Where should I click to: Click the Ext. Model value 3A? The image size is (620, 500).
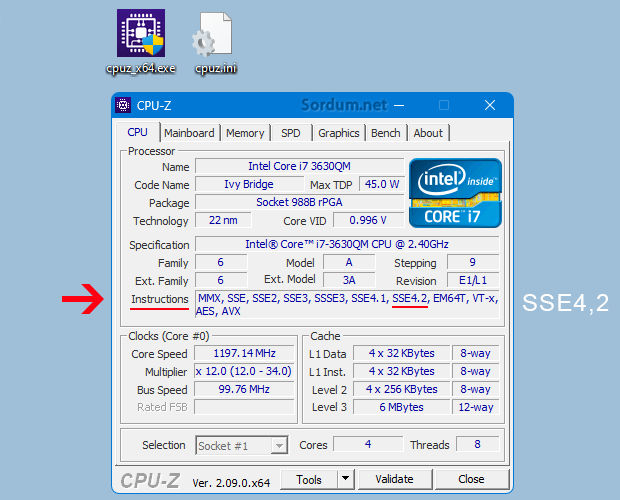coord(349,280)
